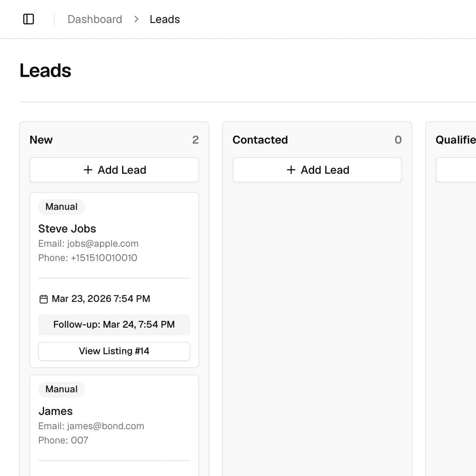This screenshot has width=476, height=476.
Task: Toggle the sidebar panel icon
Action: [29, 19]
